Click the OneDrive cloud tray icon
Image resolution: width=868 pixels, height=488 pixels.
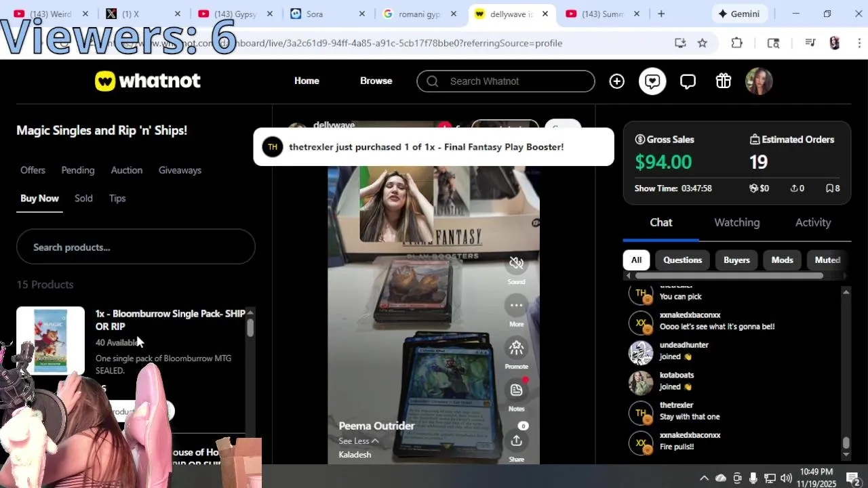[721, 478]
